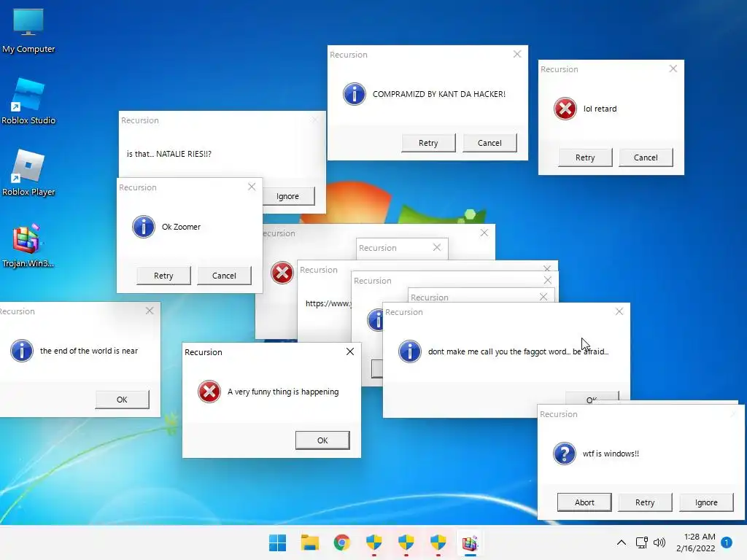Open the network status tray icon

click(642, 542)
